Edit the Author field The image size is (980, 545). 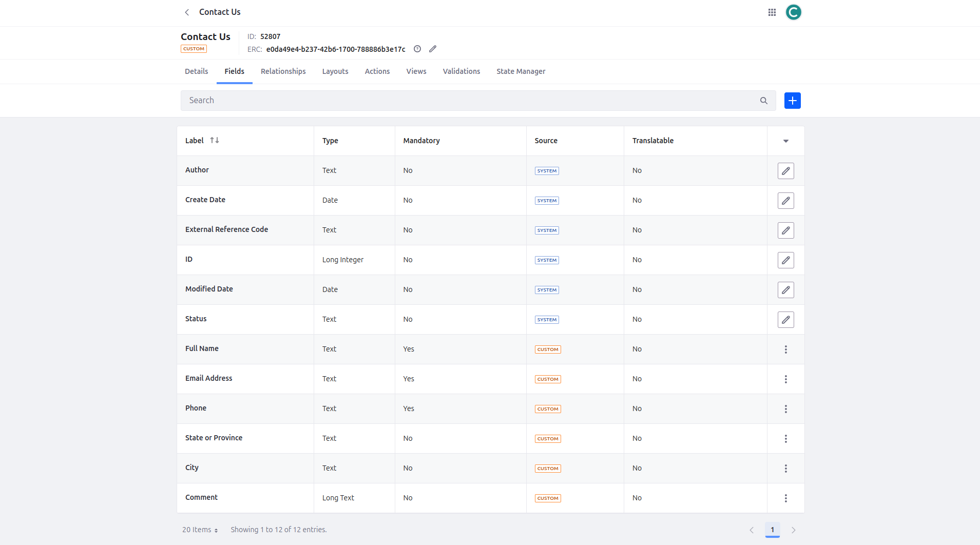[785, 171]
